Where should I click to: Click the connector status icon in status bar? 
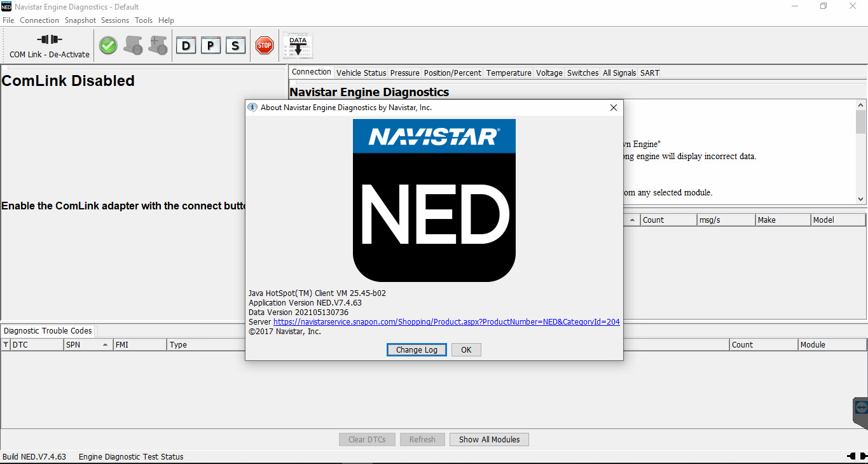(856, 456)
